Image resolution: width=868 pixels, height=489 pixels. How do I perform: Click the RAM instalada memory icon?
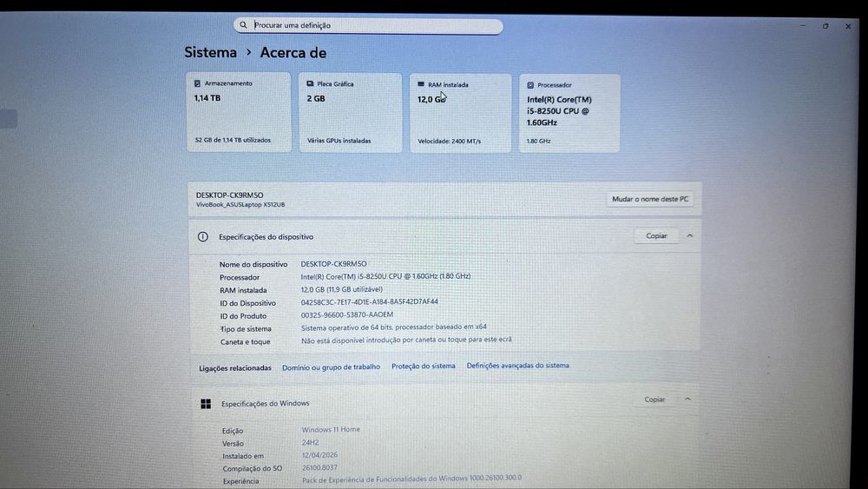pos(421,85)
